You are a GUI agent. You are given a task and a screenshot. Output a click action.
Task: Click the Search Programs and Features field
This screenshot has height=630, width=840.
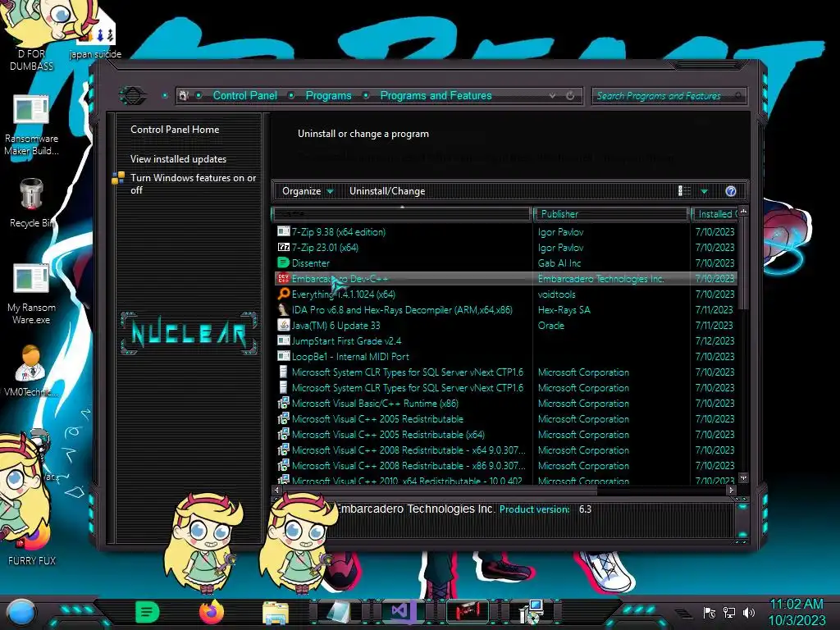click(669, 96)
